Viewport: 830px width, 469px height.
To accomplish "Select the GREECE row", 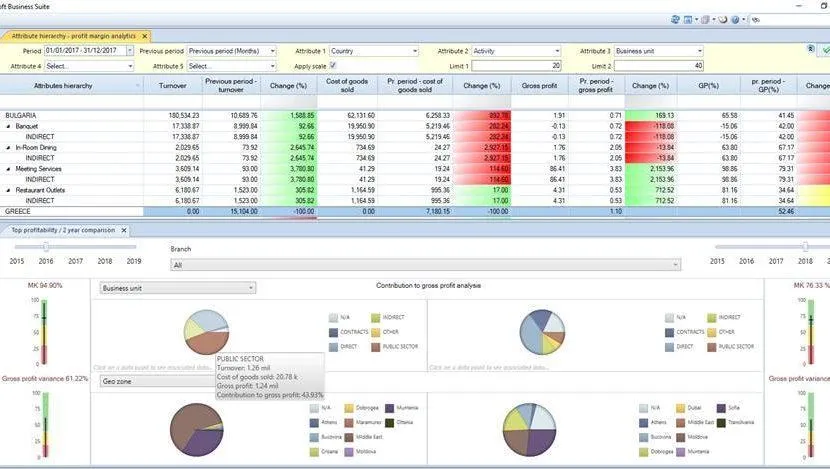I will (415, 211).
